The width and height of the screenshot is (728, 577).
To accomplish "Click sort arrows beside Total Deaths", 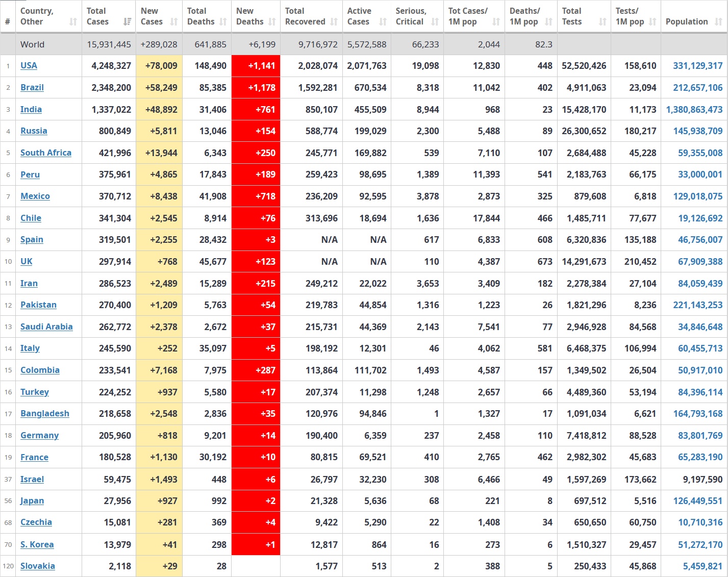I will [x=223, y=22].
